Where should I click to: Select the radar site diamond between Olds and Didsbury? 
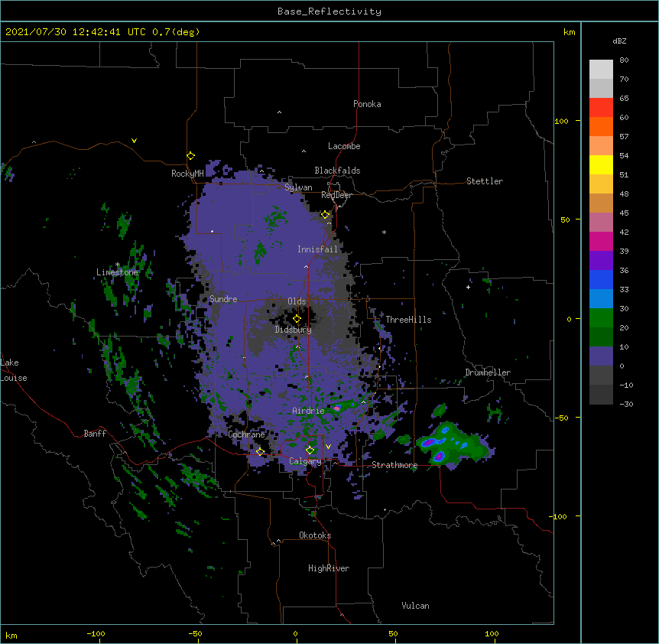(x=297, y=319)
